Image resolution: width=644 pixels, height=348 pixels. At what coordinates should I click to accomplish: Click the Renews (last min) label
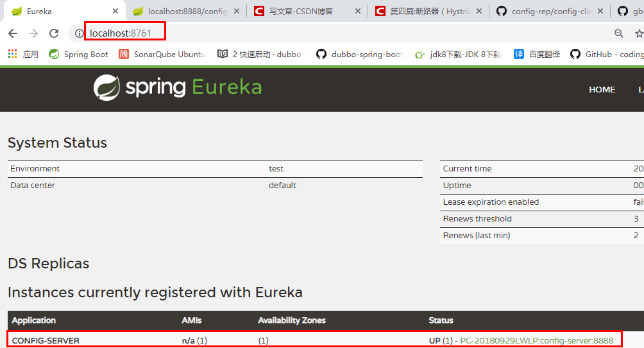click(477, 235)
